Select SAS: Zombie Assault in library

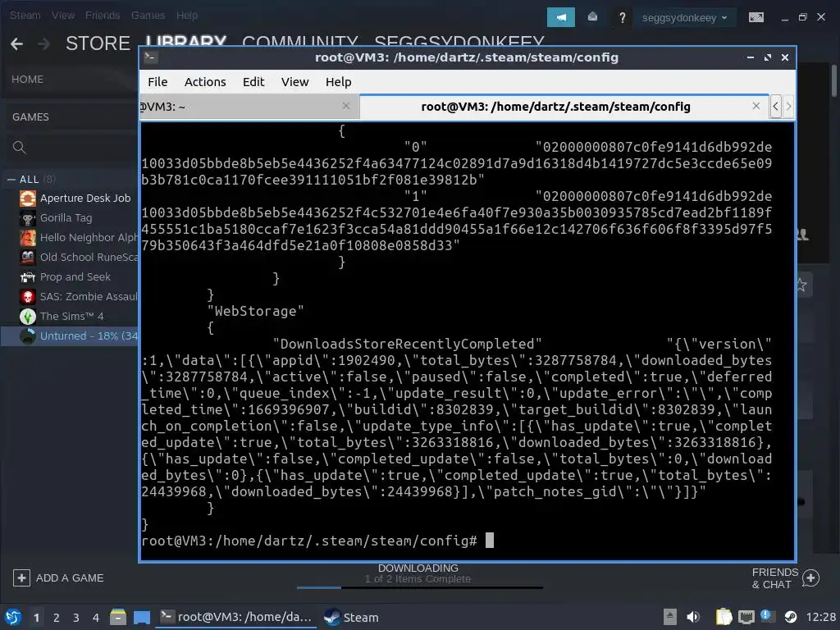(89, 297)
